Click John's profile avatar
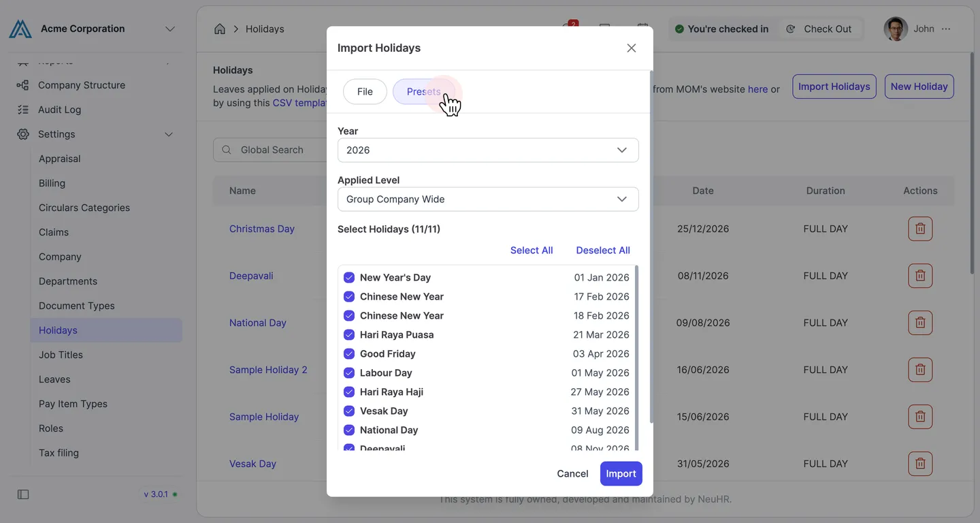980x523 pixels. pyautogui.click(x=896, y=29)
